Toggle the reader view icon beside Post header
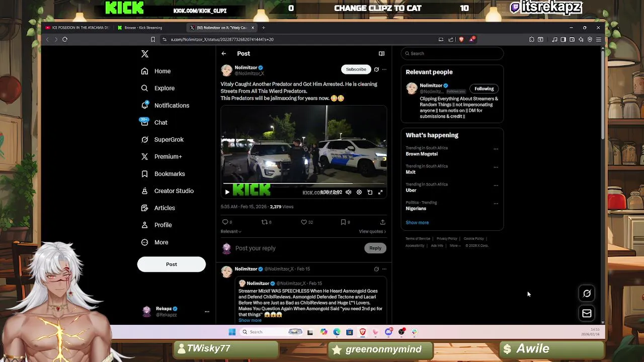644x362 pixels. [x=381, y=54]
